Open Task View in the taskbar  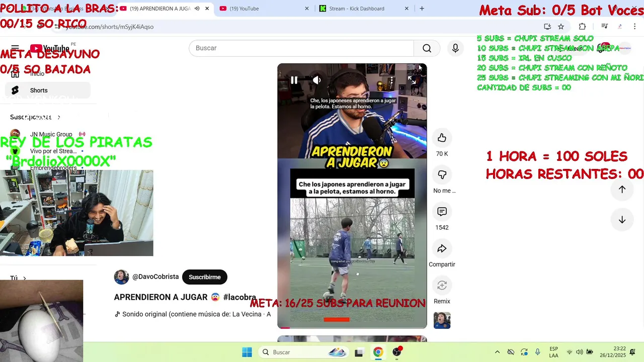tap(359, 352)
